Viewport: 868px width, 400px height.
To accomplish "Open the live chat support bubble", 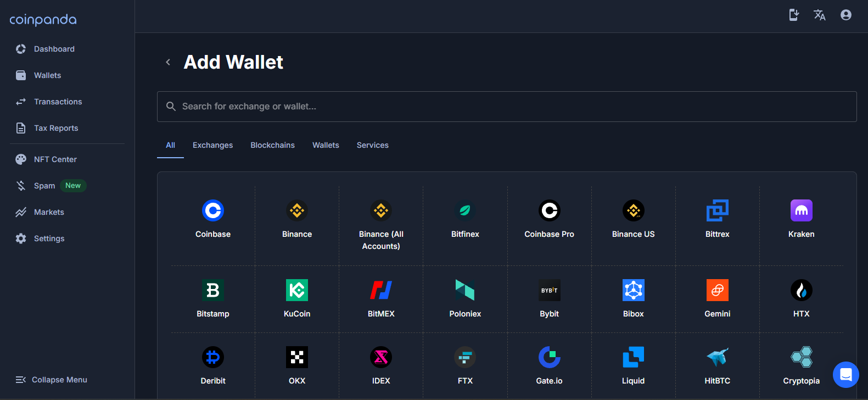I will point(846,375).
